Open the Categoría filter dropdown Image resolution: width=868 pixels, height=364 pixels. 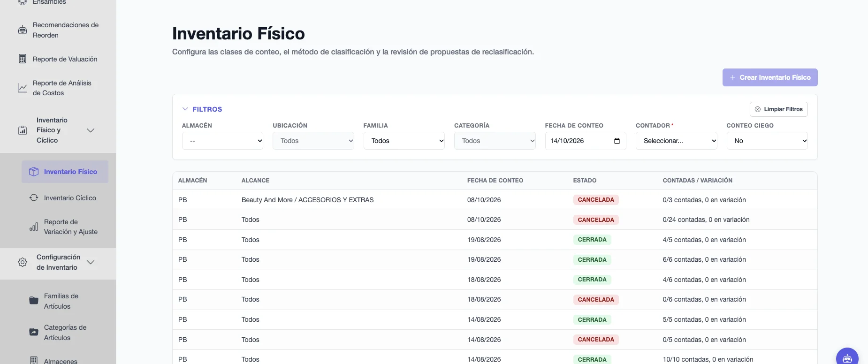point(495,141)
